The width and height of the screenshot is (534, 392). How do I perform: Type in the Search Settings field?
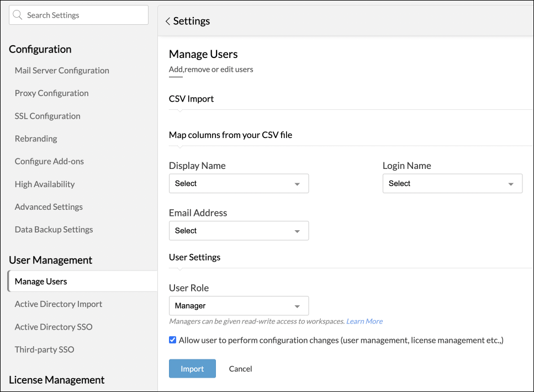pyautogui.click(x=83, y=15)
